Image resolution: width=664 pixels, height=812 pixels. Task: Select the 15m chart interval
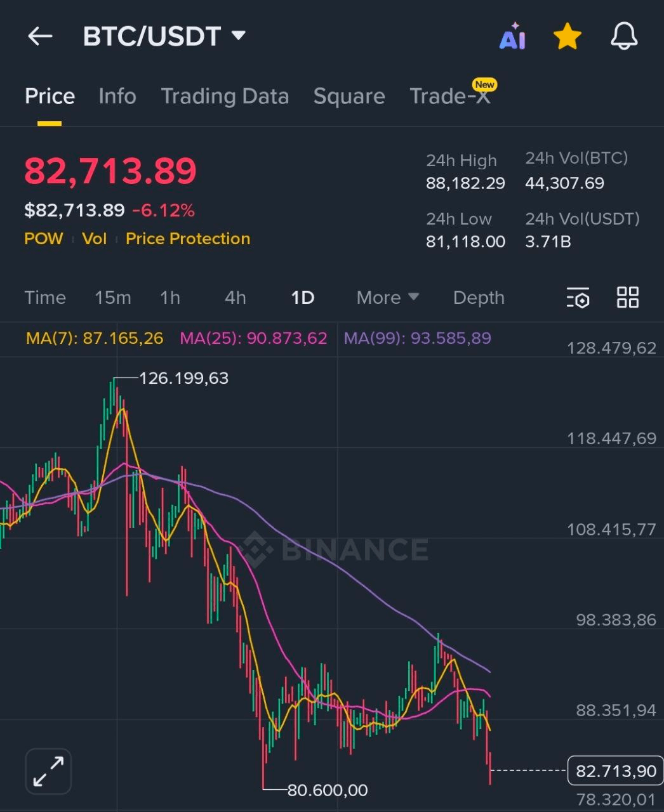pos(112,298)
